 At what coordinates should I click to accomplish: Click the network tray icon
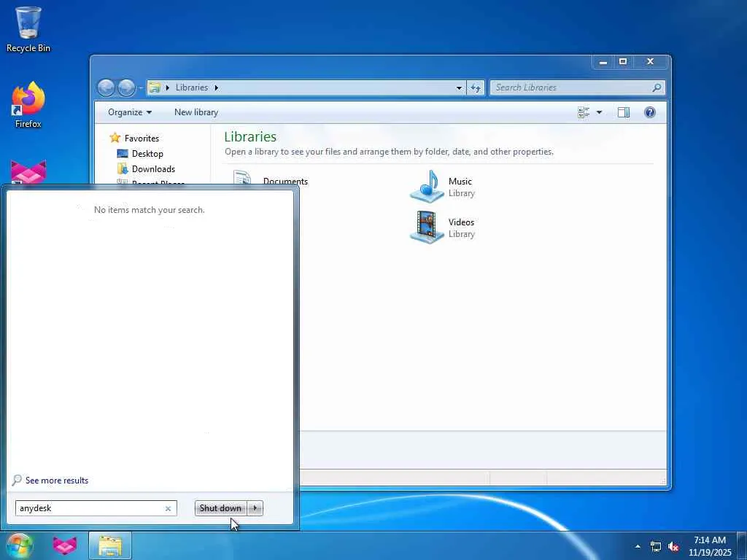[656, 546]
